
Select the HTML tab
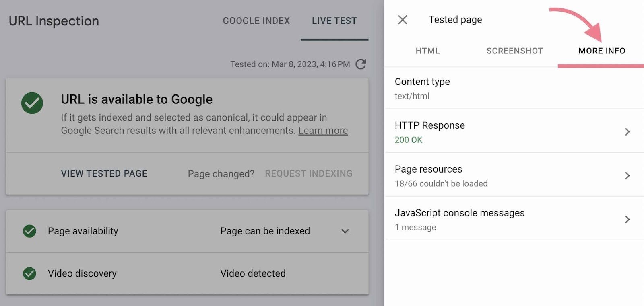pyautogui.click(x=427, y=51)
